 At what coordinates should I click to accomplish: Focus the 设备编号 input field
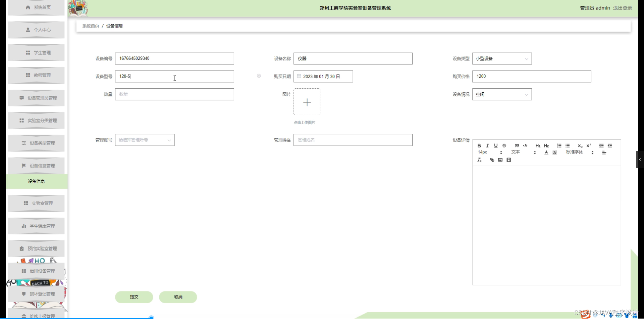click(x=174, y=59)
